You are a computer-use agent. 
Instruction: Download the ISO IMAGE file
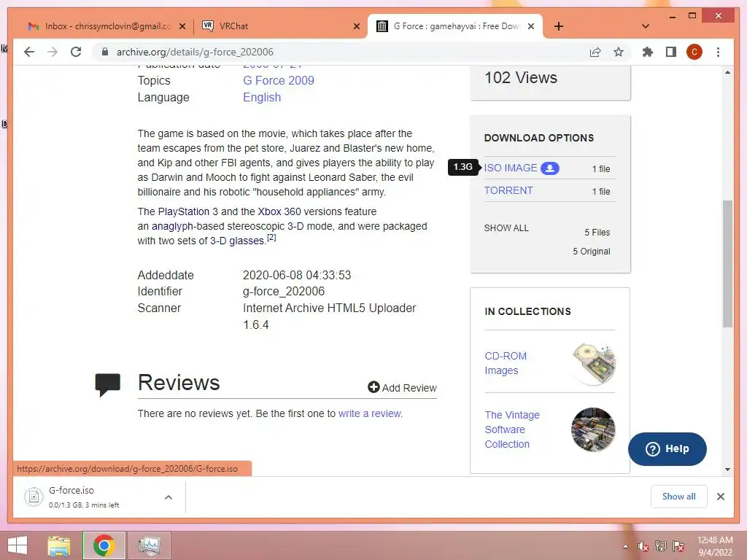pyautogui.click(x=511, y=168)
